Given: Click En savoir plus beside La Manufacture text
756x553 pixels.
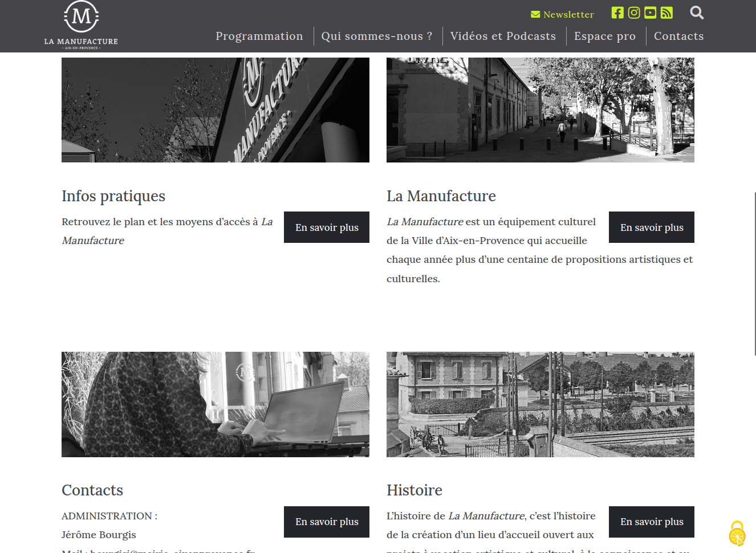Looking at the screenshot, I should click(x=651, y=227).
